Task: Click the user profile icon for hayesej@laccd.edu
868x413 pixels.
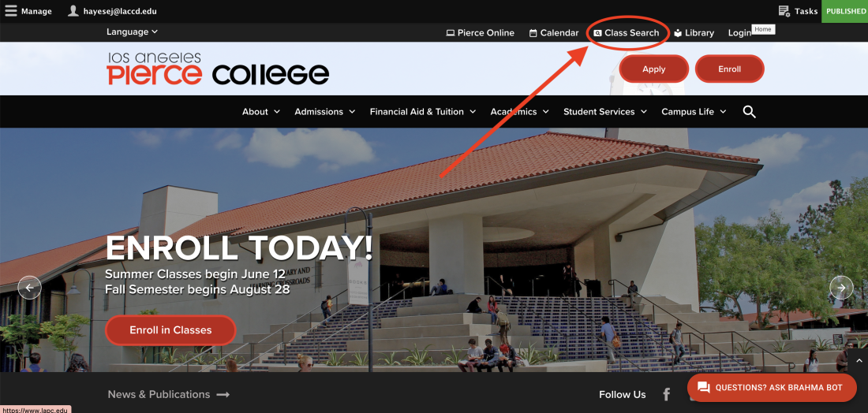Action: click(73, 10)
